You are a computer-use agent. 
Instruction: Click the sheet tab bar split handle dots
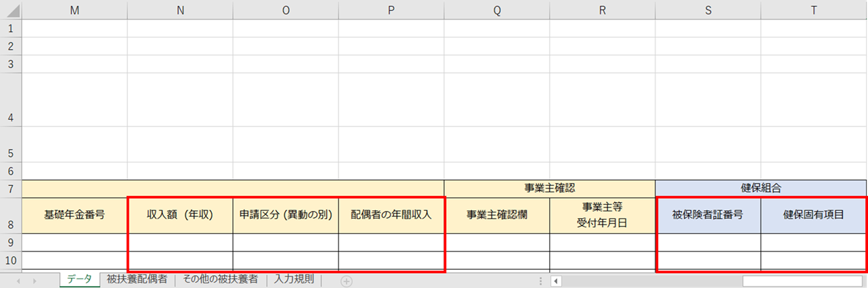click(540, 281)
